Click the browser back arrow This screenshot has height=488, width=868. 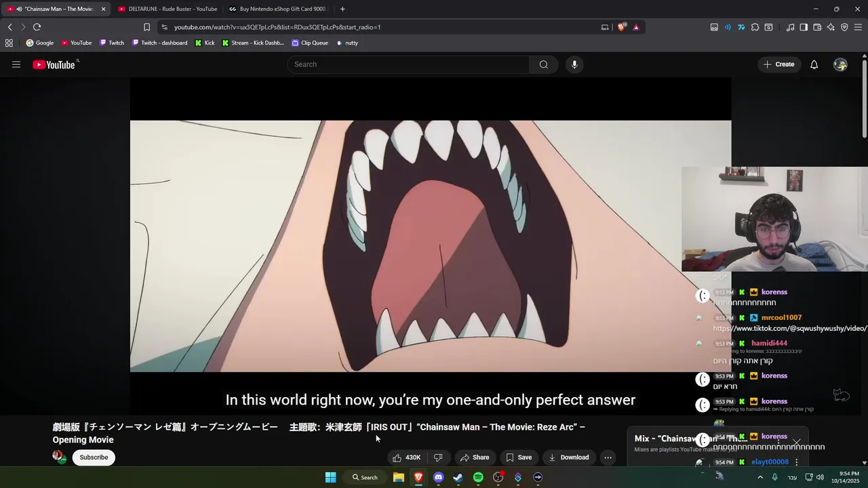click(x=10, y=27)
